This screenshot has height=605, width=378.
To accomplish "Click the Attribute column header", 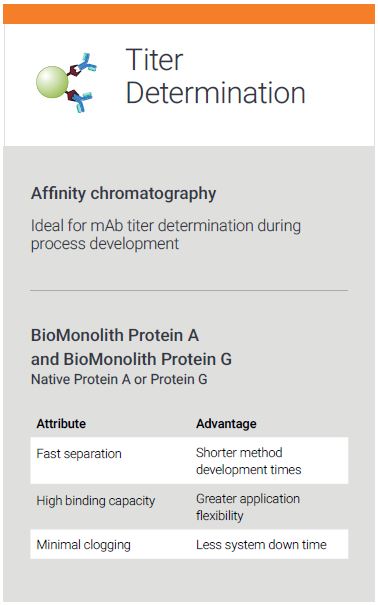I will 61,424.
